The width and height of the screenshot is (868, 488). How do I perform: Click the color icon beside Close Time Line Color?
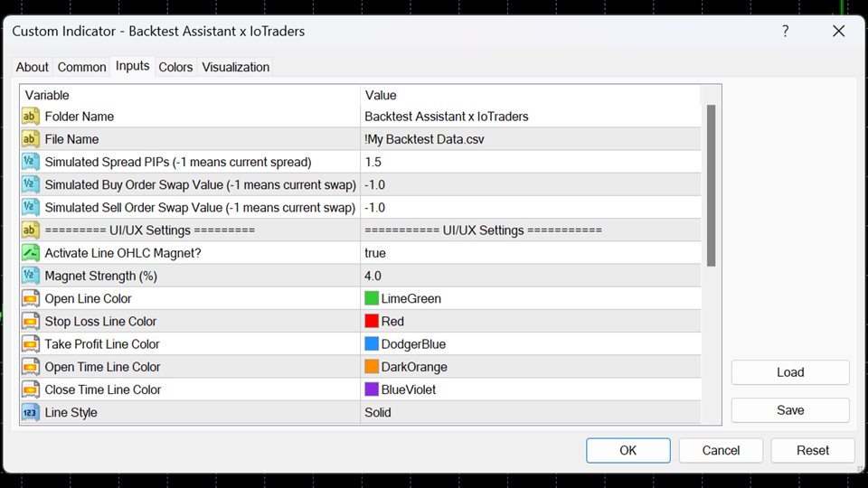click(30, 389)
